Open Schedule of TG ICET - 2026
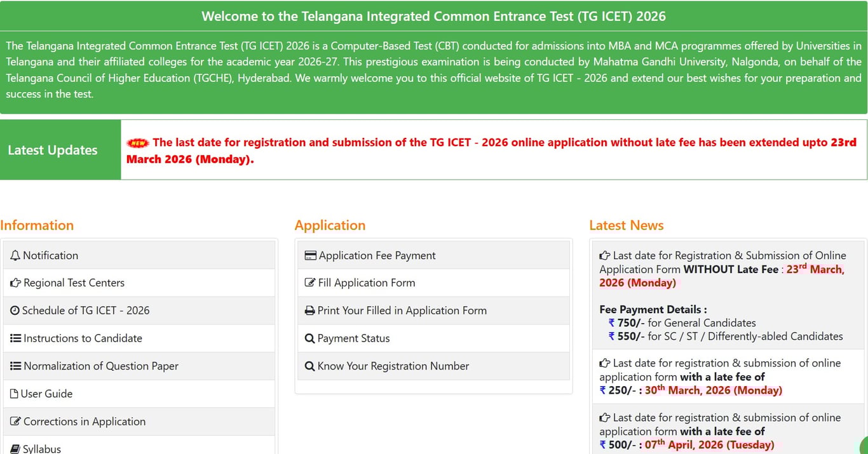 86,310
